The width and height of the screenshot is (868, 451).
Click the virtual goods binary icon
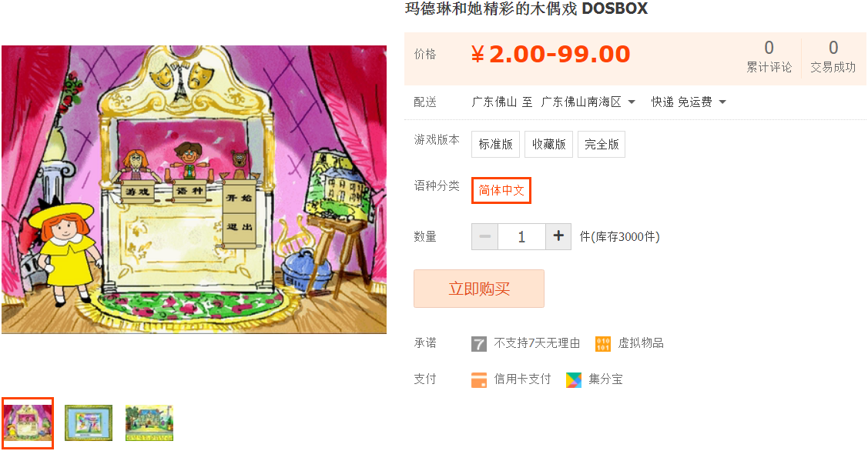(x=603, y=344)
